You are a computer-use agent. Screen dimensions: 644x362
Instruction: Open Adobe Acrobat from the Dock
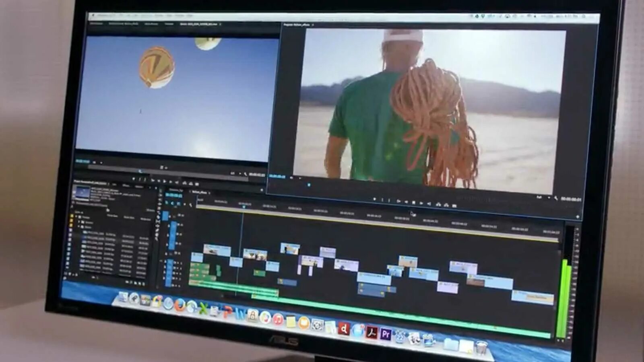point(372,332)
